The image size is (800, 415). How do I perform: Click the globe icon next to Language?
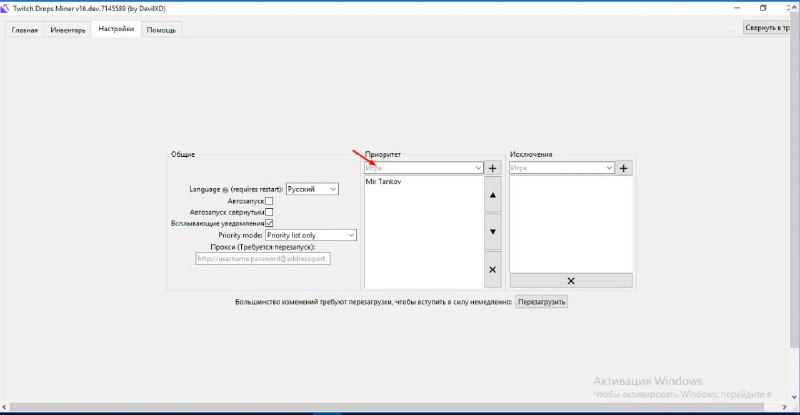[x=225, y=189]
